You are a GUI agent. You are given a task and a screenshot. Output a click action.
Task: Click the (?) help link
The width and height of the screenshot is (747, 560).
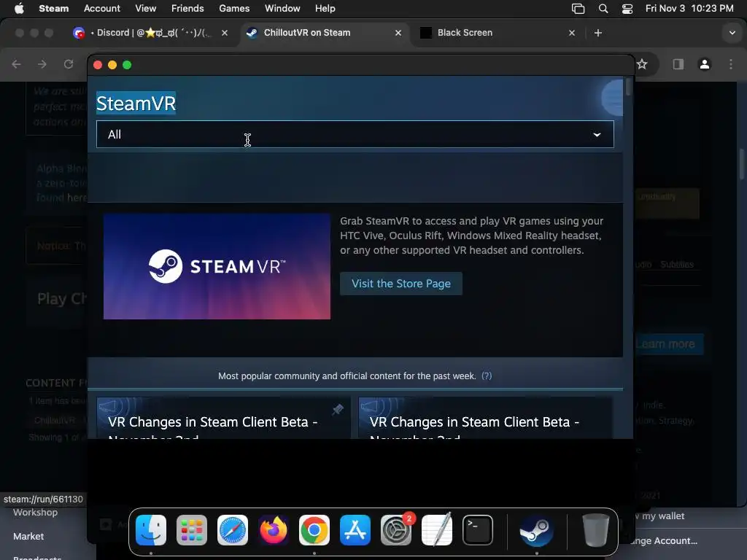[487, 376]
